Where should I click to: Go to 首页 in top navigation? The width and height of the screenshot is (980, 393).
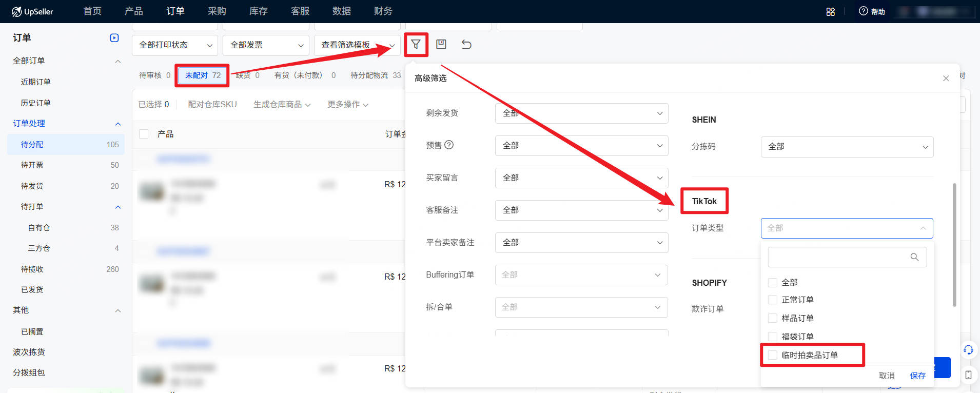[x=92, y=11]
